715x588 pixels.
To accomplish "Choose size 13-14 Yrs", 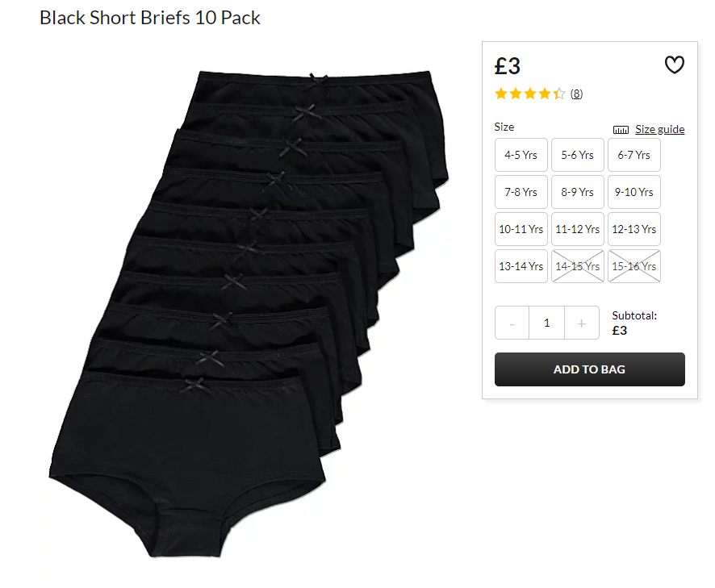I will 521,266.
